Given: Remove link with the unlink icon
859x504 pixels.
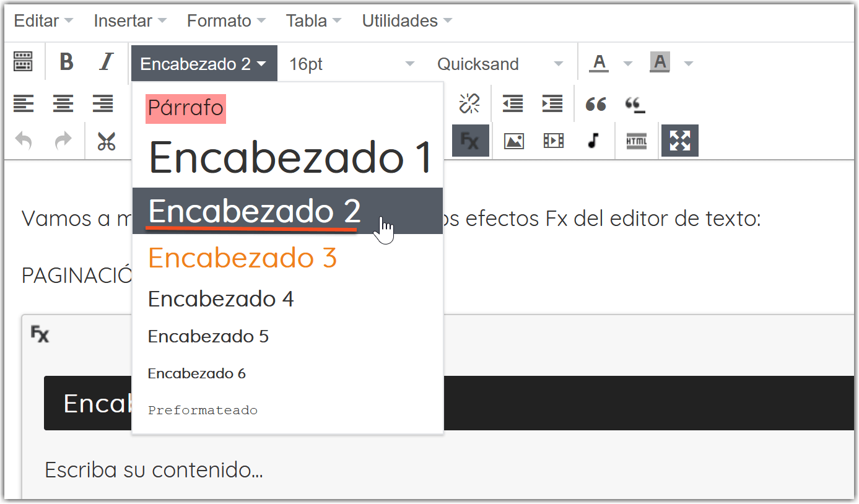Looking at the screenshot, I should point(469,103).
